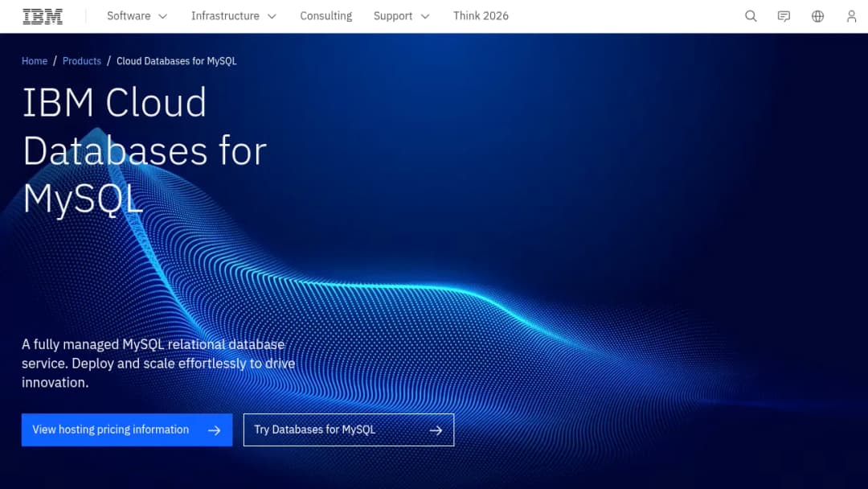This screenshot has width=868, height=489.
Task: Select the Cloud Databases for MySQL breadcrumb
Action: click(177, 61)
